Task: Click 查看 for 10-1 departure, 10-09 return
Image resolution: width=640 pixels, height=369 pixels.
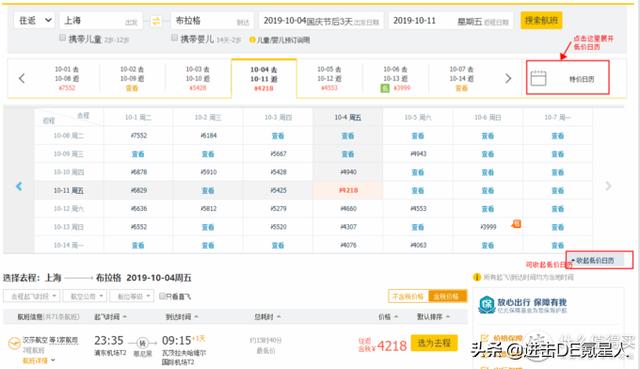Action: tap(138, 154)
